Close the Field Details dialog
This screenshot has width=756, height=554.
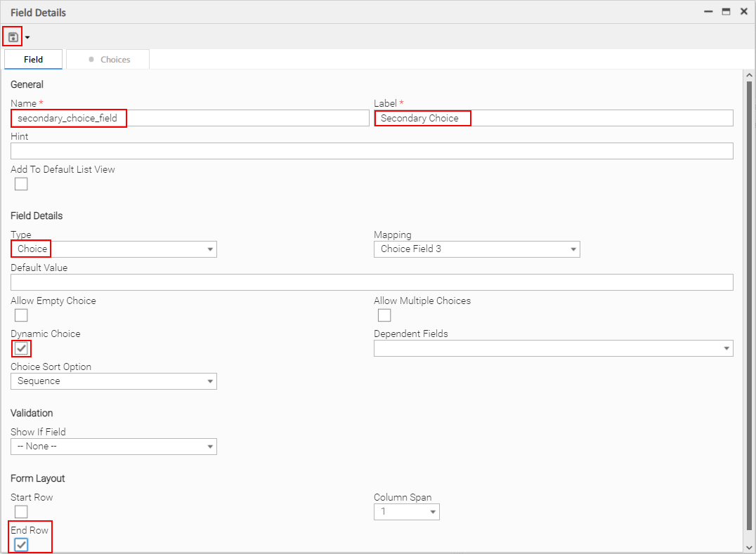[743, 12]
